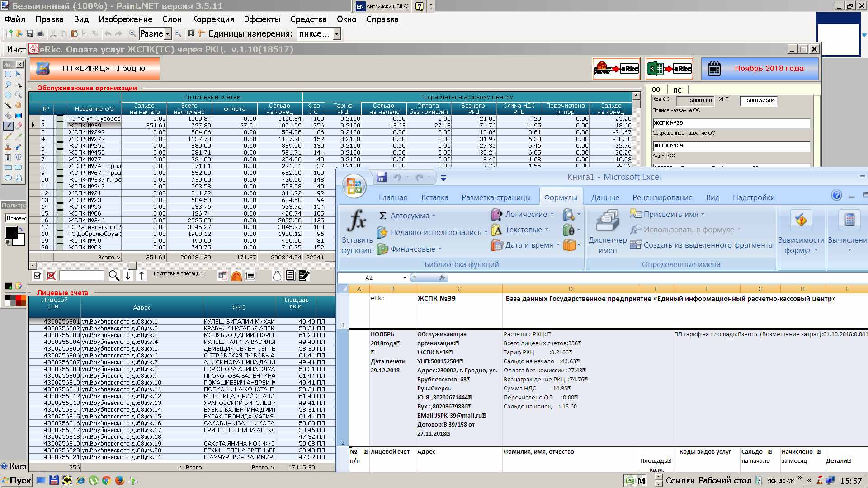The image size is (868, 488).
Task: Pick the Clone Stamp tool
Action: pyautogui.click(x=8, y=147)
